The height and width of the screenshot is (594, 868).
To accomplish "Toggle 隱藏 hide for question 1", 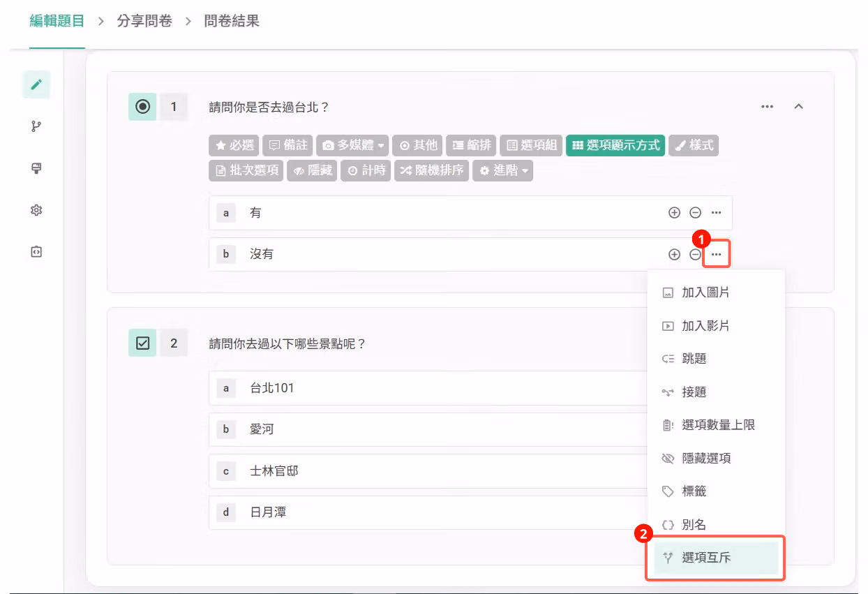I will click(x=313, y=170).
